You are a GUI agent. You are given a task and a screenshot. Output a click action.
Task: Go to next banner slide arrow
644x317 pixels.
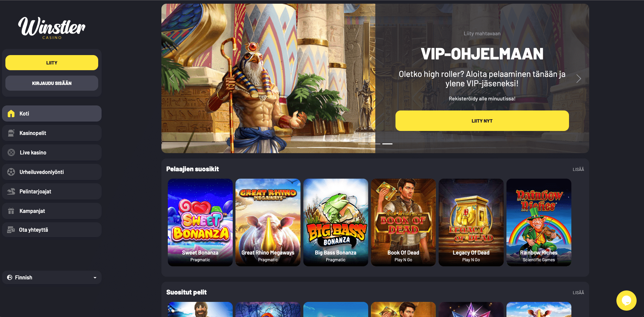click(578, 79)
